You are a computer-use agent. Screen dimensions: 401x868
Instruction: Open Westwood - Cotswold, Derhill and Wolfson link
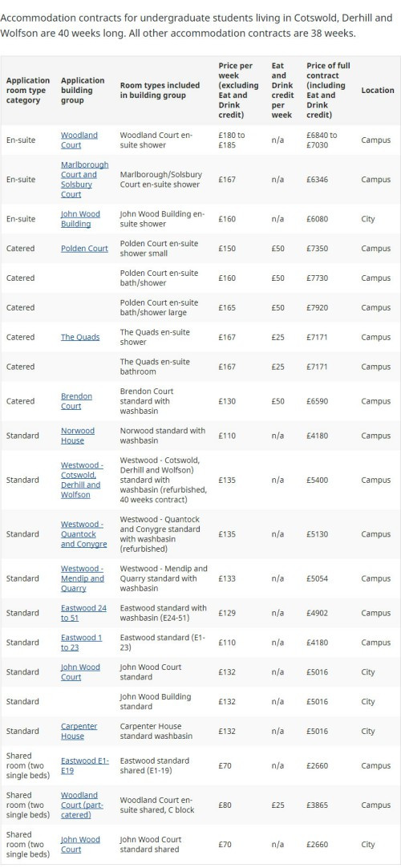(82, 480)
